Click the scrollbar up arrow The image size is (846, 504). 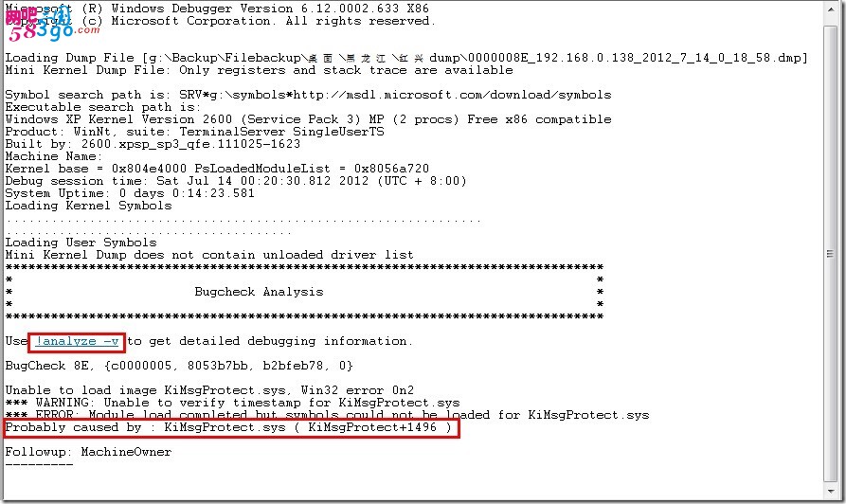click(x=830, y=10)
